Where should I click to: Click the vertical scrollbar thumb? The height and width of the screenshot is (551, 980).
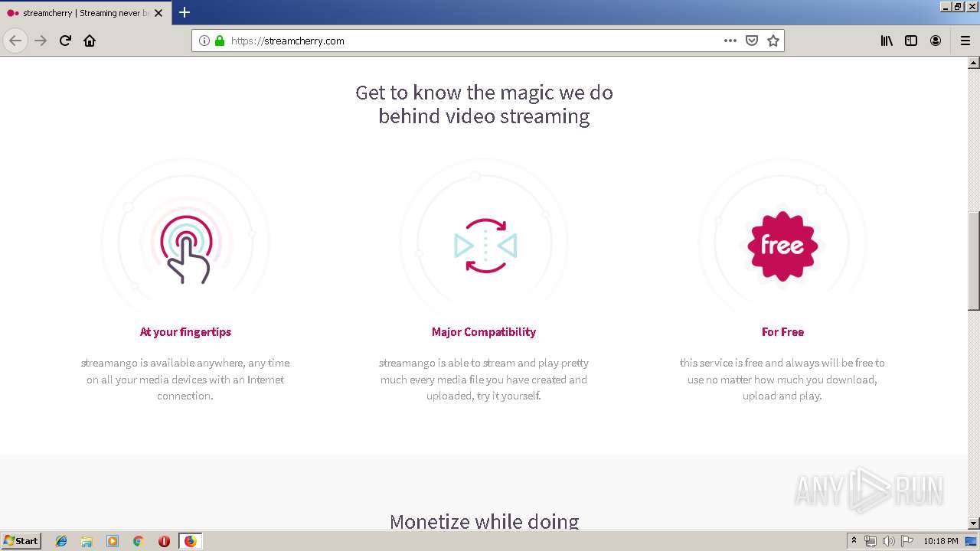(973, 260)
